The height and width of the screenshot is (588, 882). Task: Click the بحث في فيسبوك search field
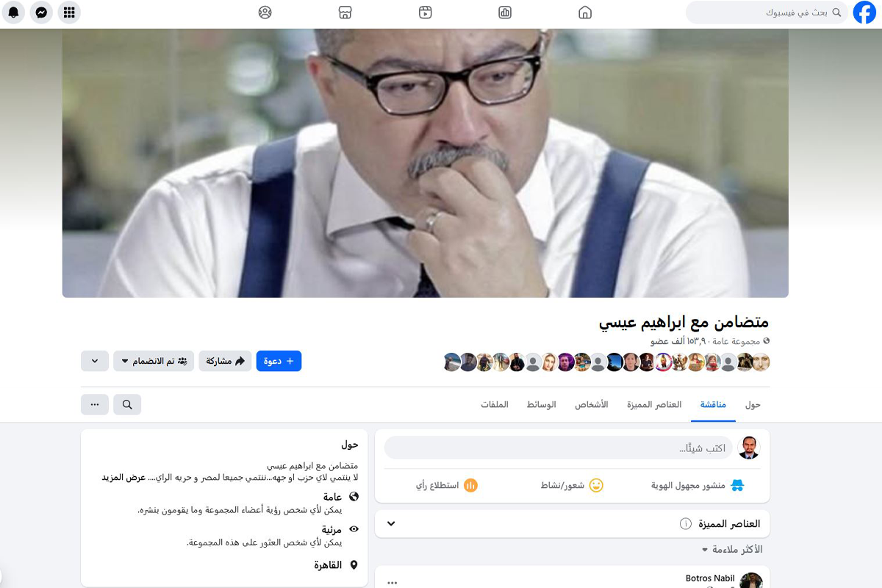point(767,12)
